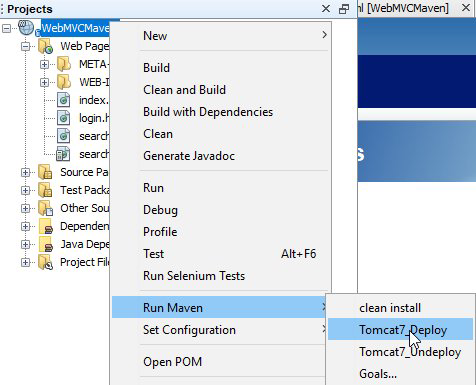Select the Web Pages tree label
Screen dimensions: 476x385
[x=85, y=46]
